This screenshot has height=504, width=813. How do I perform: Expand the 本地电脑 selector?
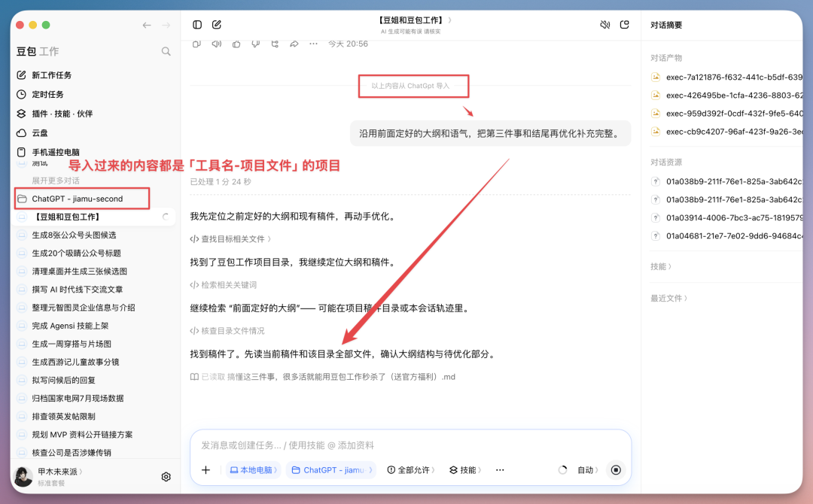(254, 470)
